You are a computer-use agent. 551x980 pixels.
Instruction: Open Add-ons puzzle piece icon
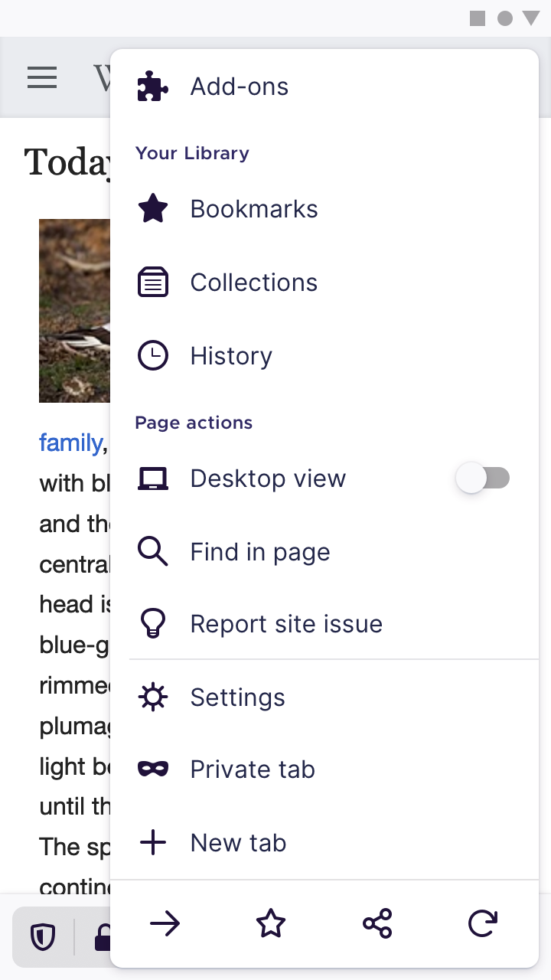point(152,87)
